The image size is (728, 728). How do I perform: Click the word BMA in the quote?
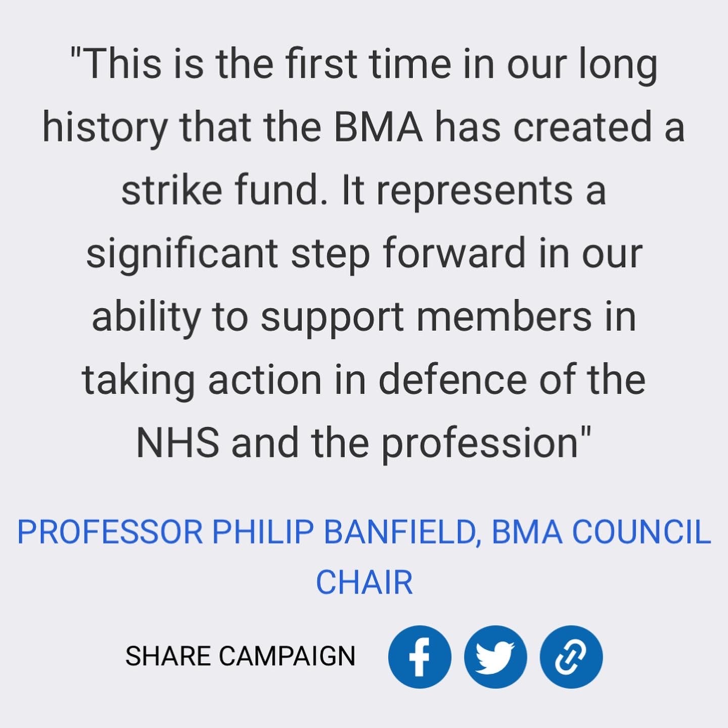click(x=378, y=127)
